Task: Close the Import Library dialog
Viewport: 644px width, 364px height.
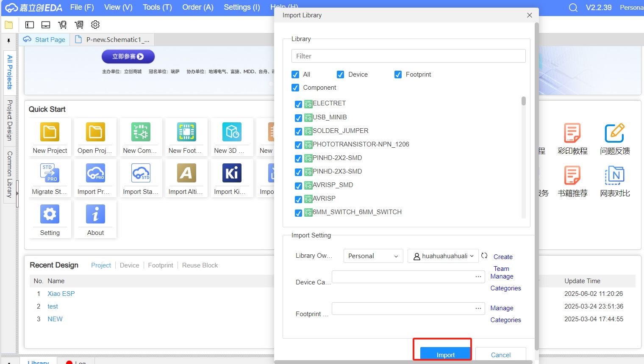Action: [530, 15]
